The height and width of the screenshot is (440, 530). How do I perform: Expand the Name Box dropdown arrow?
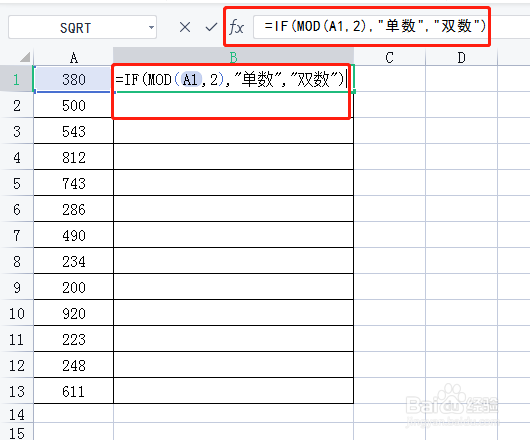(x=151, y=27)
